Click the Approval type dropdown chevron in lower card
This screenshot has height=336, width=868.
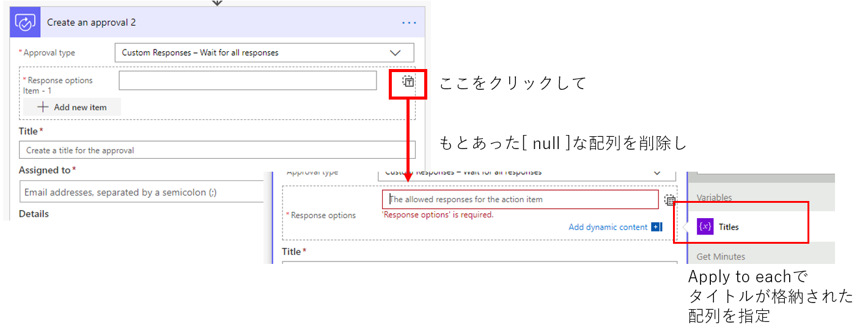pos(657,173)
